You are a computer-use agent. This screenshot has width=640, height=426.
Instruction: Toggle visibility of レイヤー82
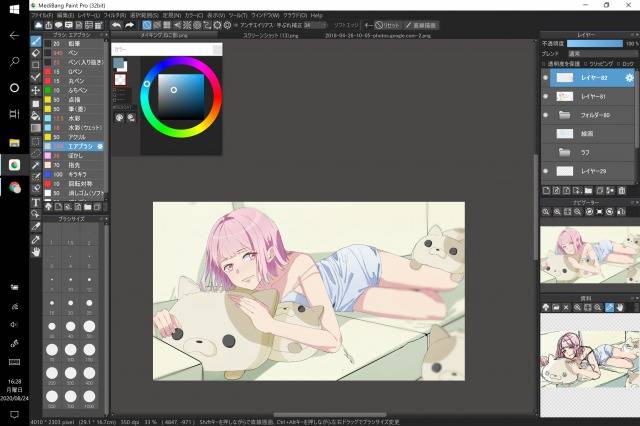545,78
